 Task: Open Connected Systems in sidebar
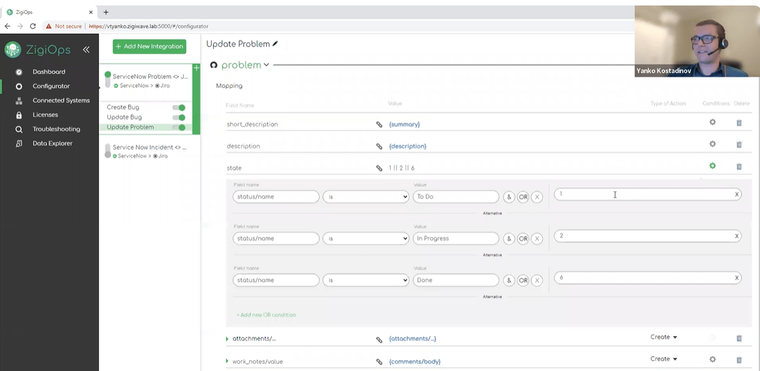(x=61, y=100)
